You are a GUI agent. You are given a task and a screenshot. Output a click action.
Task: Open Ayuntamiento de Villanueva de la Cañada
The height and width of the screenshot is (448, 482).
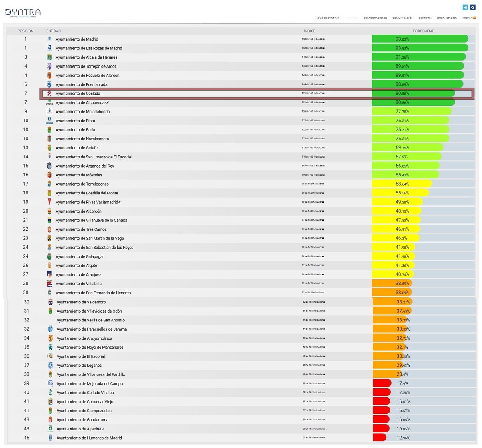coord(91,221)
